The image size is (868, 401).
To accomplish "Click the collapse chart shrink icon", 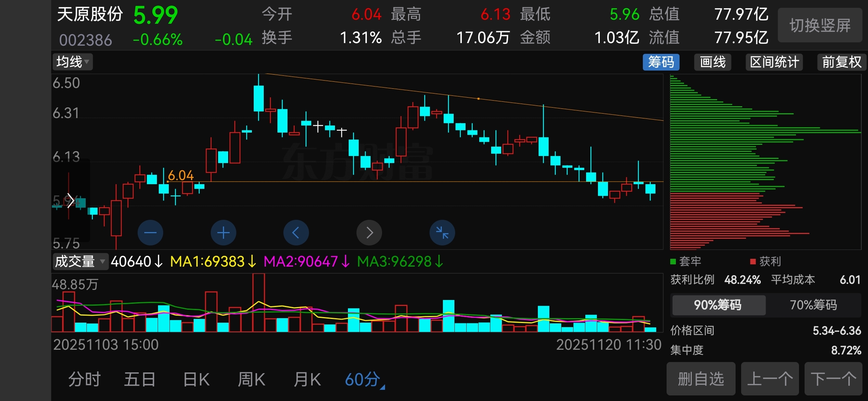I will pos(442,233).
